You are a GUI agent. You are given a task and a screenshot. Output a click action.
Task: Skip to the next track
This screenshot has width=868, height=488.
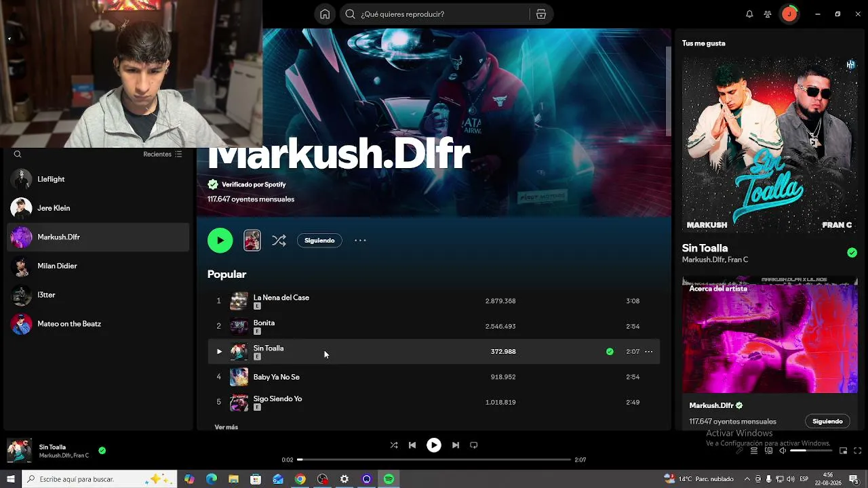click(x=456, y=445)
